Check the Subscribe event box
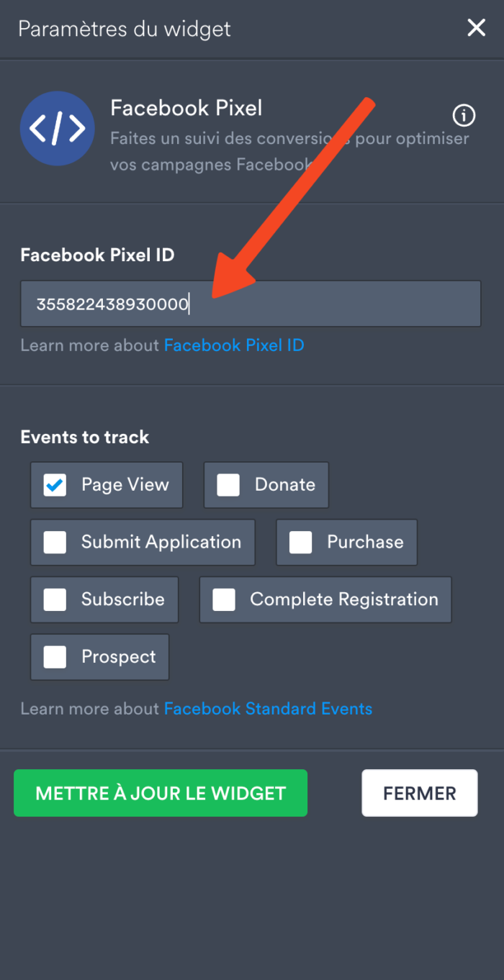This screenshot has height=980, width=504. [55, 599]
